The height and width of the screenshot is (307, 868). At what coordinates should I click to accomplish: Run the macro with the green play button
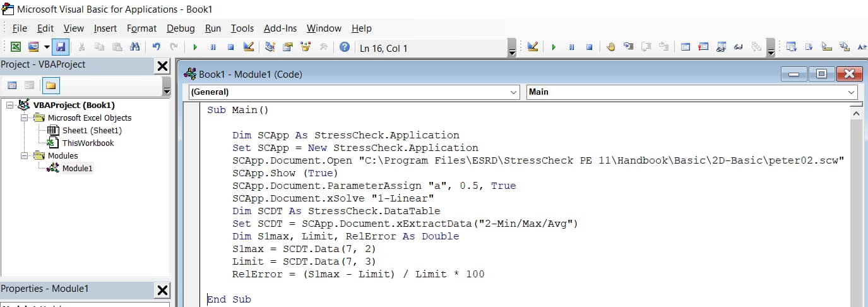coord(195,47)
